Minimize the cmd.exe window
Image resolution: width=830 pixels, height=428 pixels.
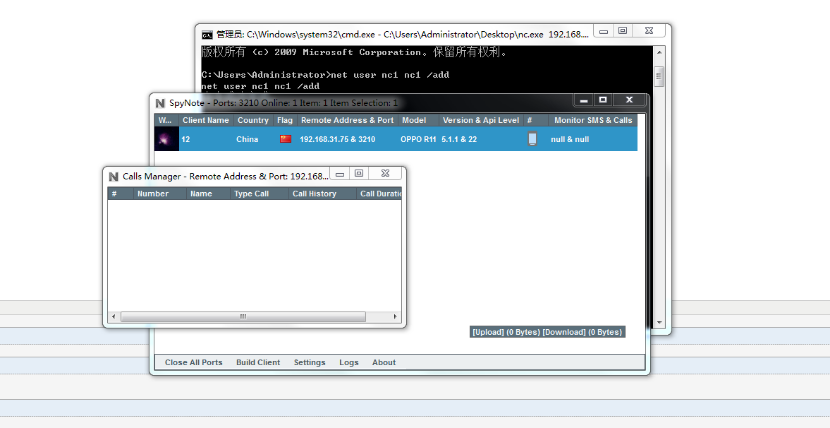point(603,31)
